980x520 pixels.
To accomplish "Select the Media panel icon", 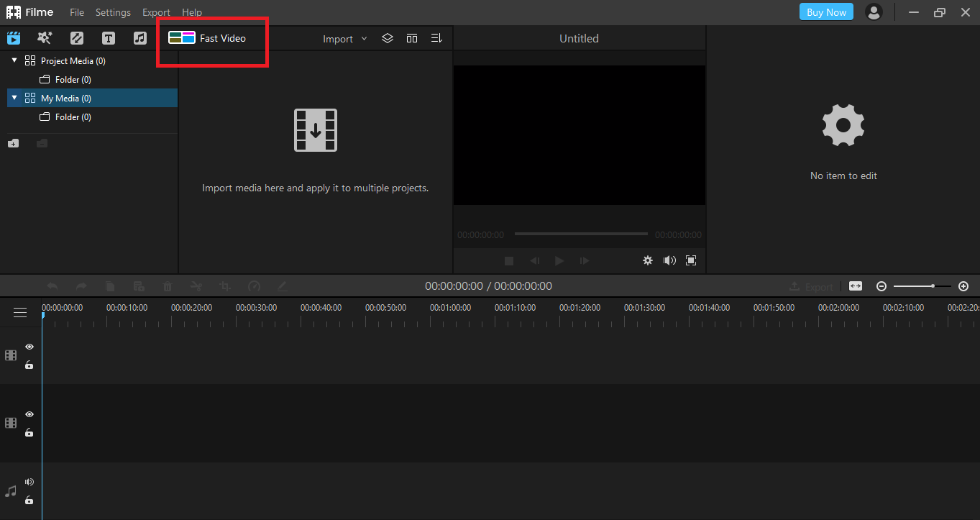I will [14, 37].
